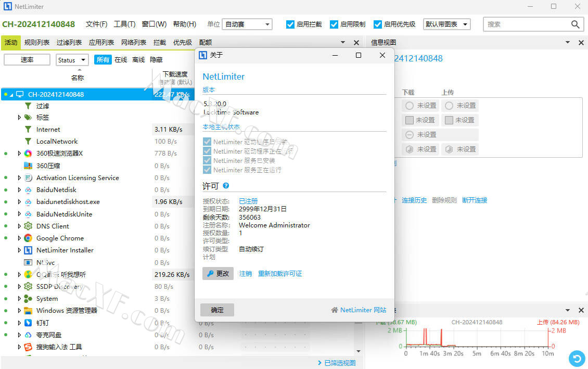
Task: Click the 过滤 funnel icon
Action: click(28, 106)
